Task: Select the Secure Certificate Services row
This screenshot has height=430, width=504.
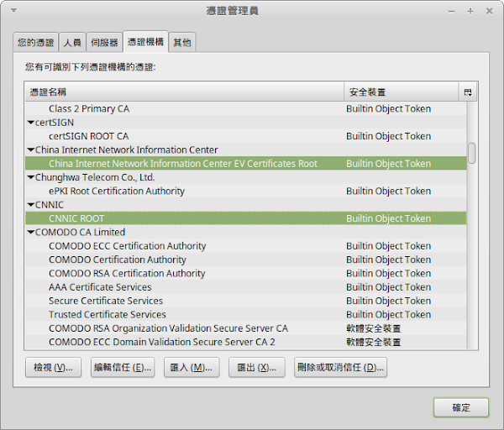Action: coord(246,301)
